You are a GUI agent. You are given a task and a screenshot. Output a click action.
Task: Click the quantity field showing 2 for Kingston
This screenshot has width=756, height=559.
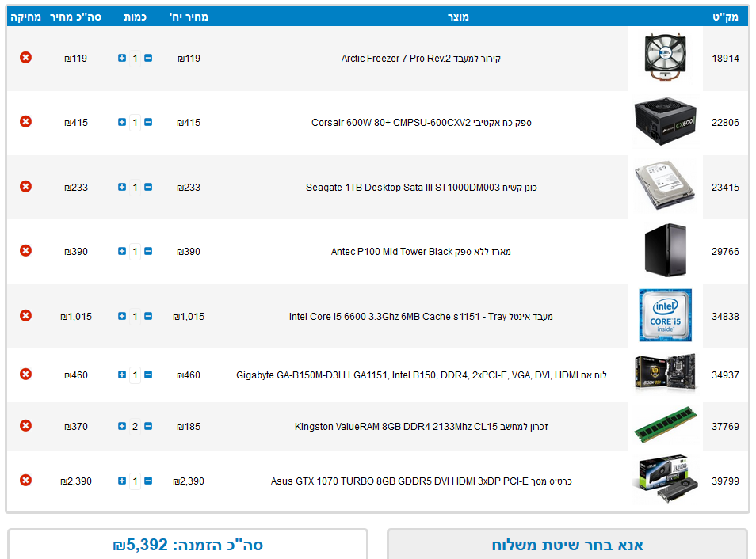point(135,427)
